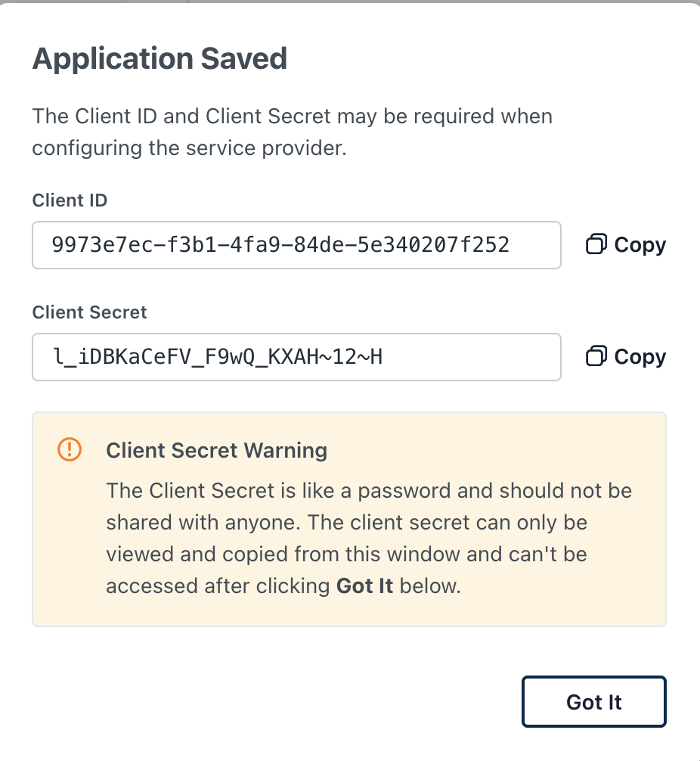The image size is (700, 761).
Task: Confirm with the Got It button
Action: pyautogui.click(x=593, y=702)
